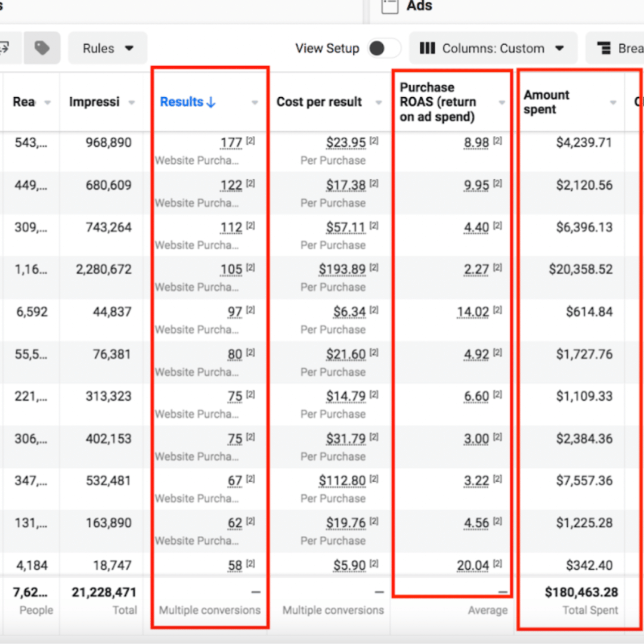Click footnote marker next to 177 results

[x=250, y=141]
